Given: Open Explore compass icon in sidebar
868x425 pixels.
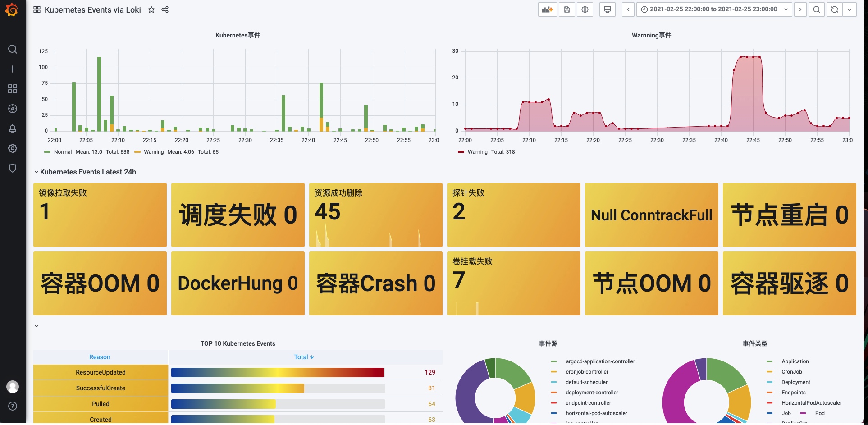Looking at the screenshot, I should (13, 109).
